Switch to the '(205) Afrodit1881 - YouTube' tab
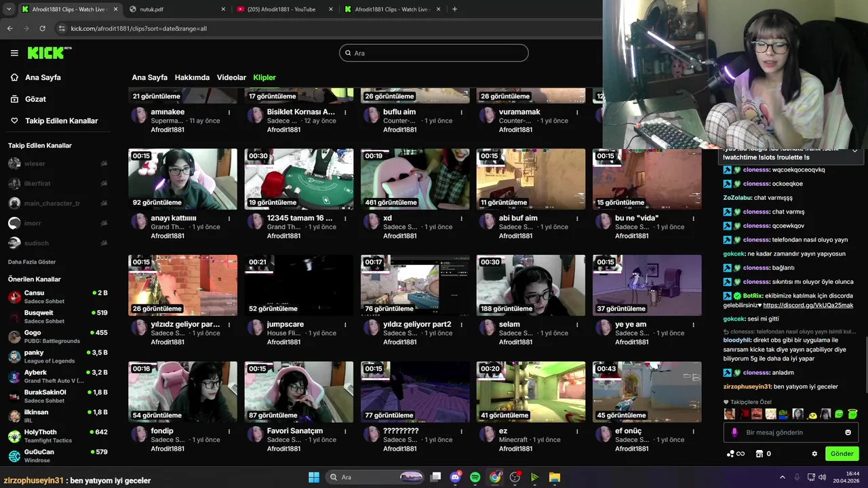The image size is (868, 488). coord(285,9)
